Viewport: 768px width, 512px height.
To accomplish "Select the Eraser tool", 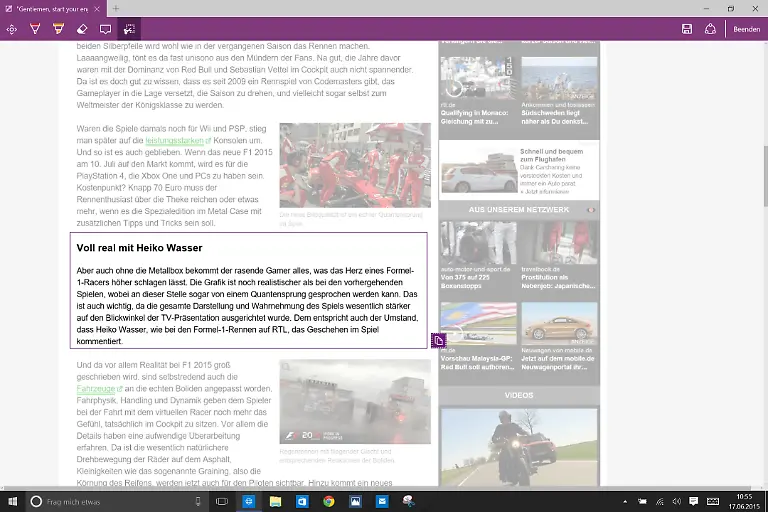I will [x=82, y=29].
